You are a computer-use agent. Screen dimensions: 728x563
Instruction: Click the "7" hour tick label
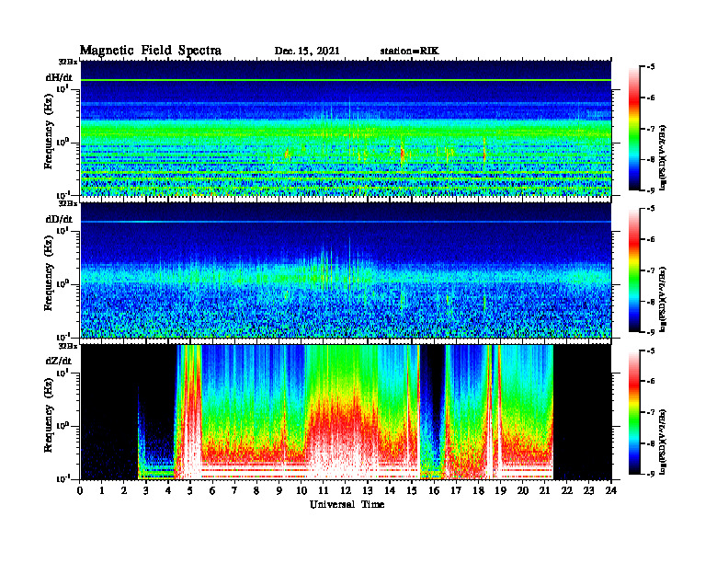click(234, 491)
